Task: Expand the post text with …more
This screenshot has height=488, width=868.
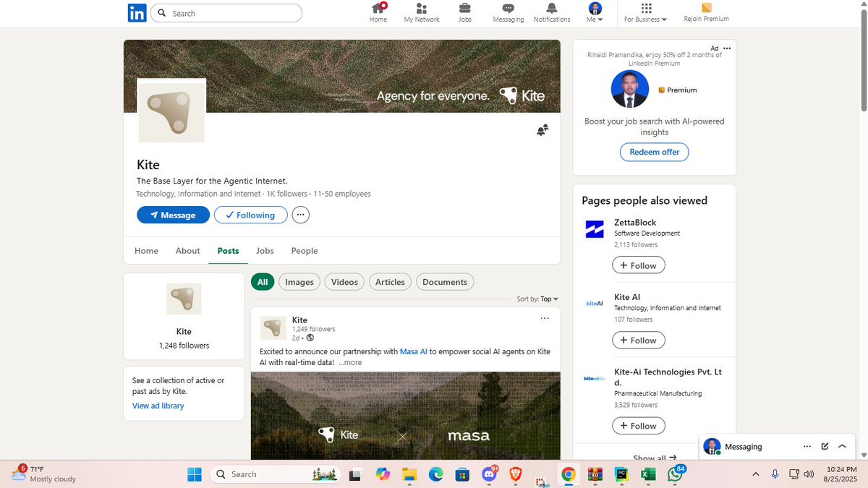Action: click(x=350, y=363)
